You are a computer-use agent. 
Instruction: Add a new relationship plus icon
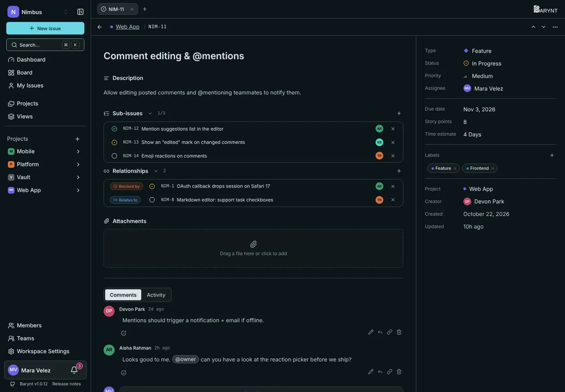pos(399,171)
